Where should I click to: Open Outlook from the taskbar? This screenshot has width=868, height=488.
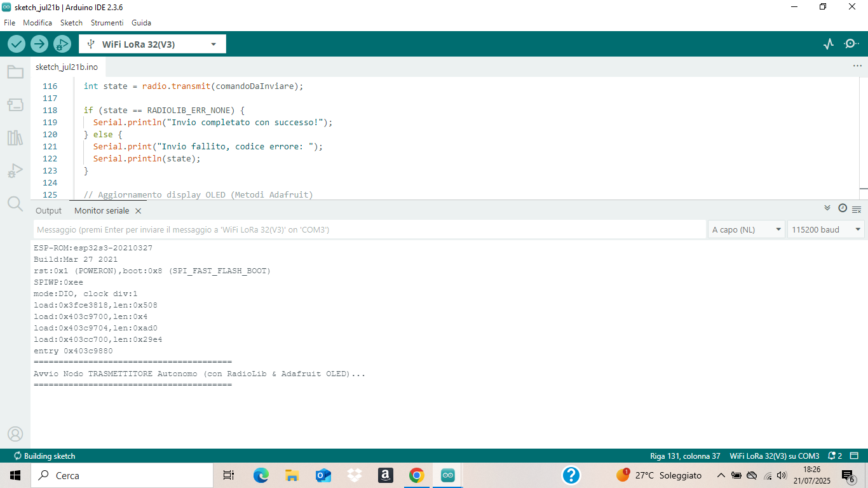click(323, 475)
